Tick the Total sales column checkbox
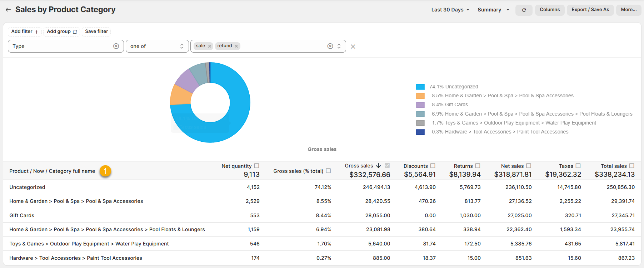 631,166
